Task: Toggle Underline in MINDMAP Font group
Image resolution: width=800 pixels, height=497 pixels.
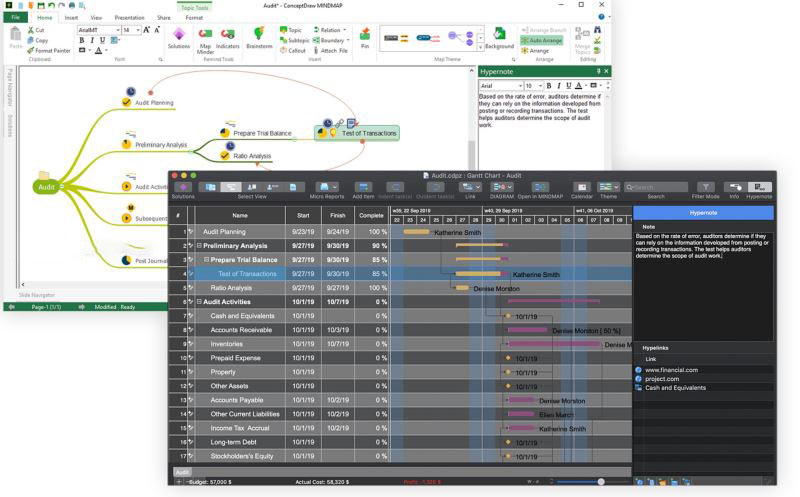Action: point(102,40)
